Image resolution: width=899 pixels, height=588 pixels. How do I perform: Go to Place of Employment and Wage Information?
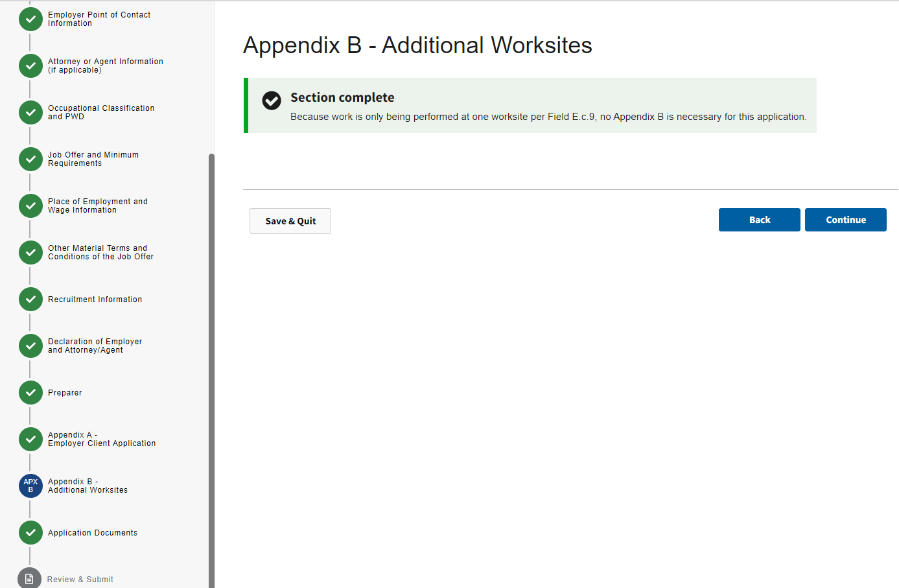tap(97, 206)
